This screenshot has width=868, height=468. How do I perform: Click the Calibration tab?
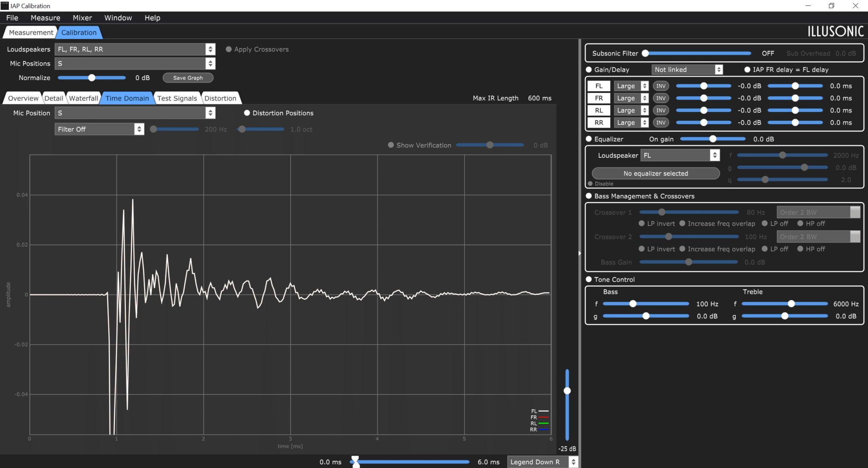click(79, 32)
